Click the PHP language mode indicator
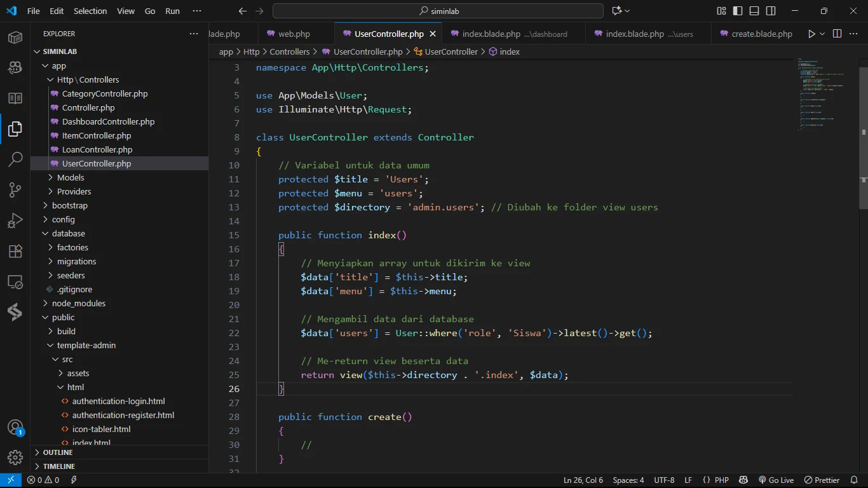868x488 pixels. [721, 480]
